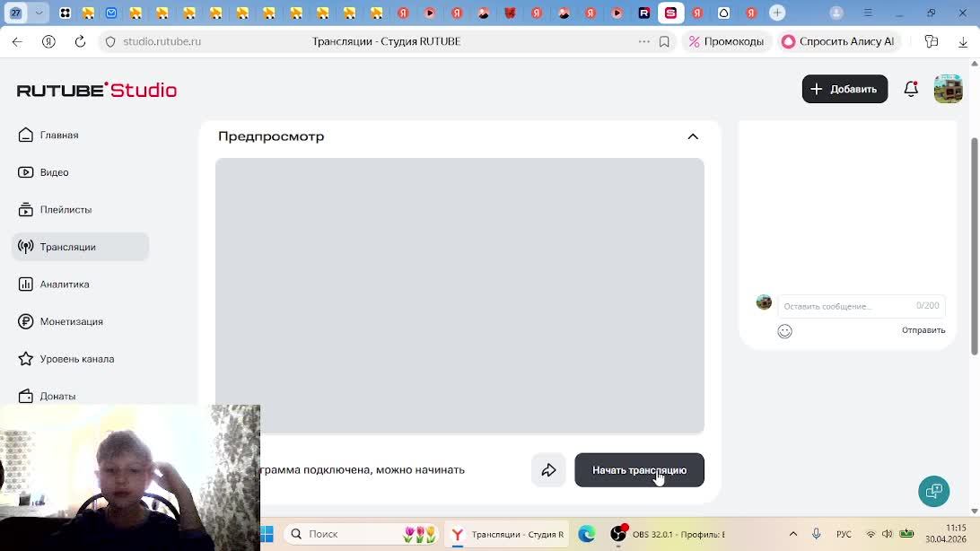Switch to the blue mail envelope tab
Viewport: 980px width, 551px height.
(x=110, y=13)
